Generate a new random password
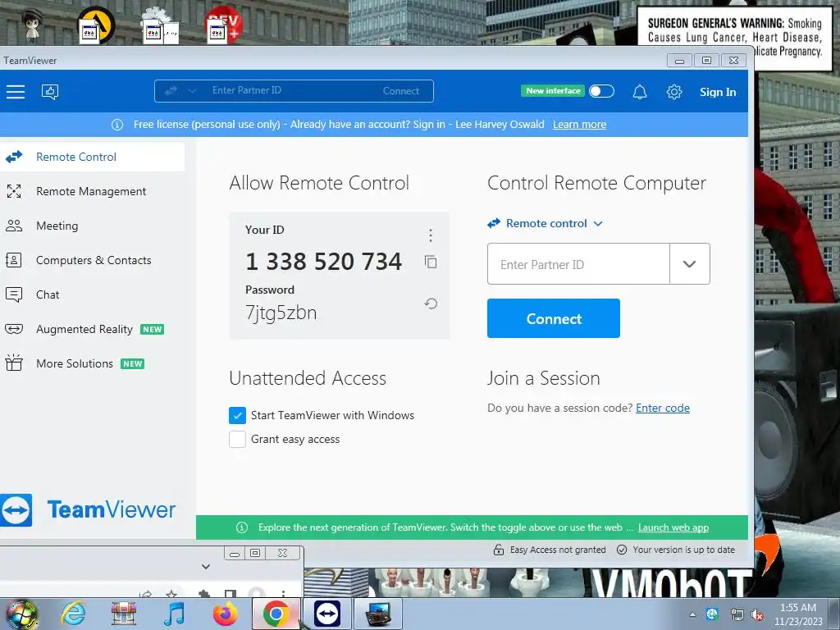 [x=431, y=304]
